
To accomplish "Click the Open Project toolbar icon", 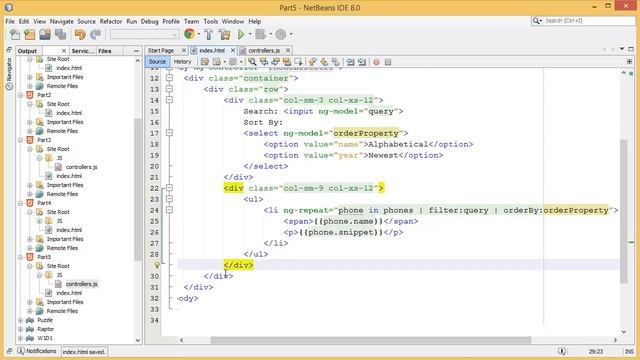I will (45, 35).
